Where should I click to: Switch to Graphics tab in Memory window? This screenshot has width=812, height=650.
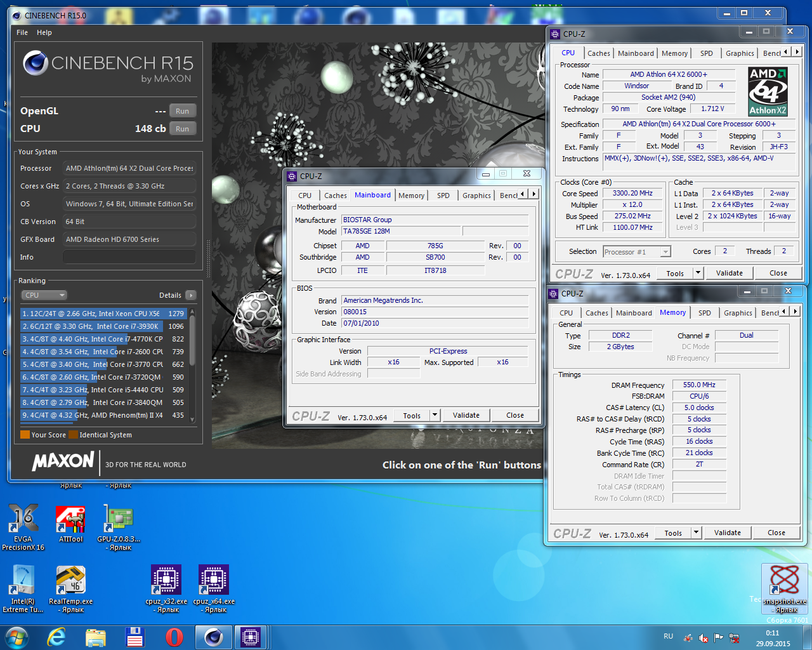click(738, 313)
